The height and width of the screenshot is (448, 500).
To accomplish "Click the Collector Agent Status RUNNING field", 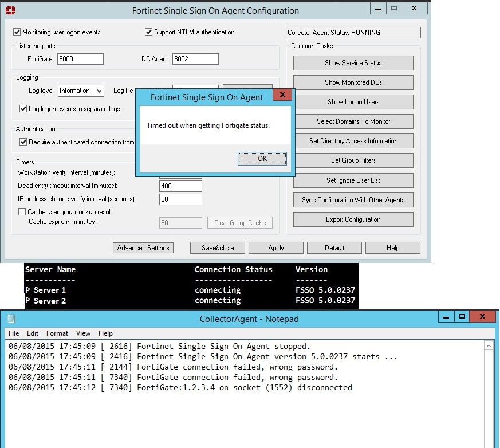I will 353,33.
